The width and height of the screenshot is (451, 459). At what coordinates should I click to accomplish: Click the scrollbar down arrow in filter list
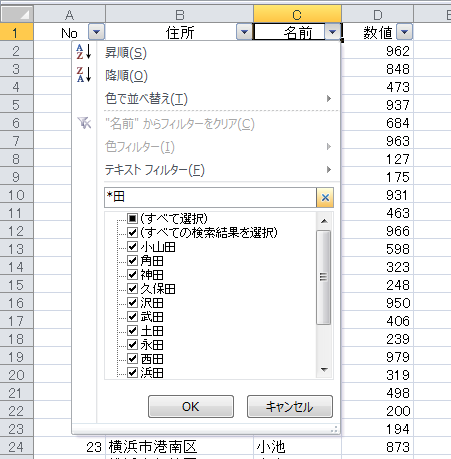324,370
